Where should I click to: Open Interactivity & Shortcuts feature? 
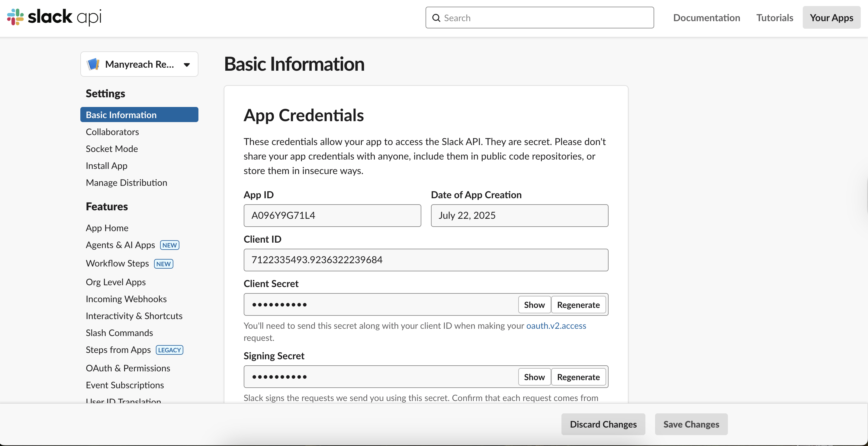[134, 315]
